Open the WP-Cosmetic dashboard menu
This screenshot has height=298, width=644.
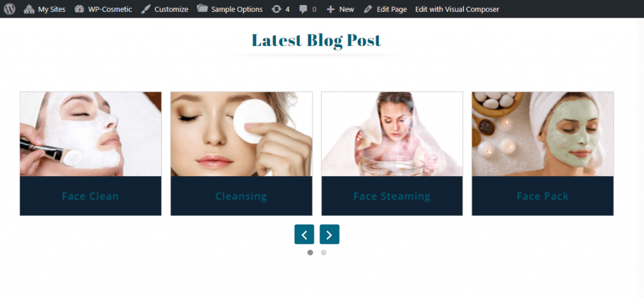pos(103,9)
